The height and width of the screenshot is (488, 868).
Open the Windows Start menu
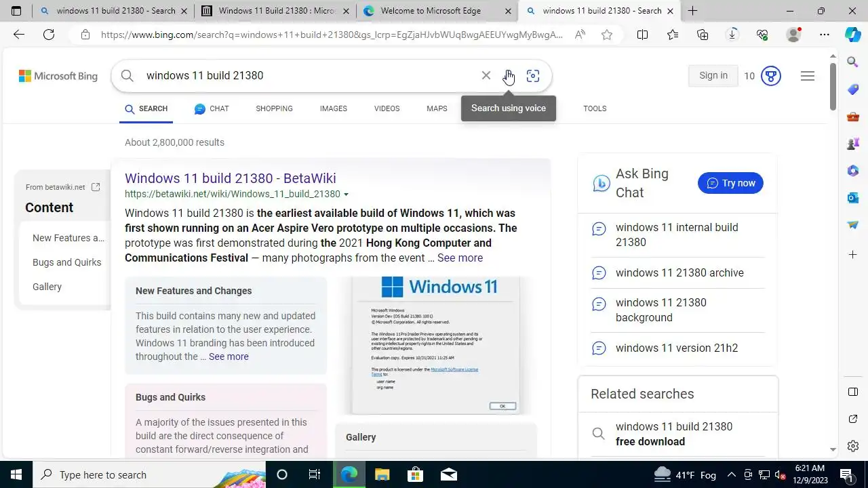[x=16, y=474]
